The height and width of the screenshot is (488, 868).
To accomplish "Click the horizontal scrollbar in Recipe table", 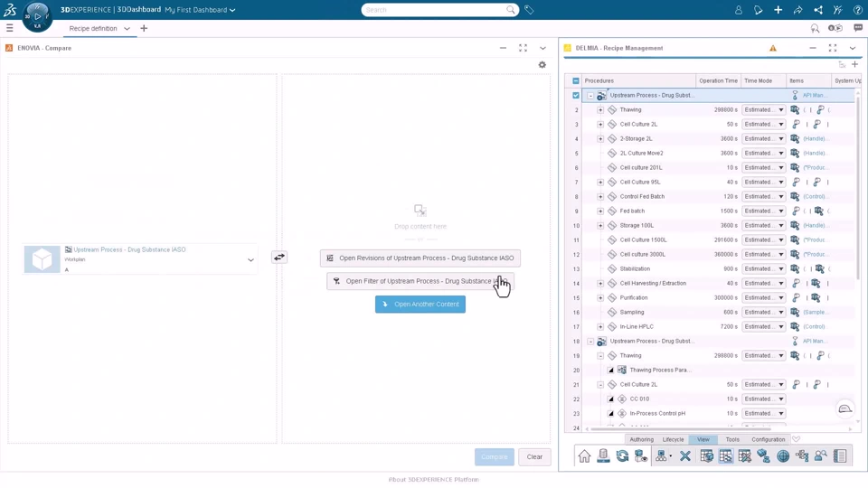I will click(680, 428).
